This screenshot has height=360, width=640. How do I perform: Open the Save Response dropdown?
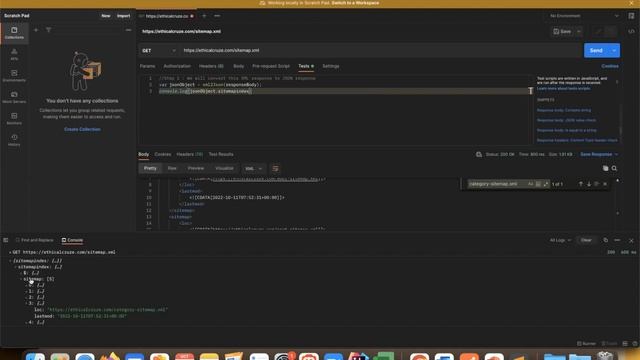click(599, 154)
